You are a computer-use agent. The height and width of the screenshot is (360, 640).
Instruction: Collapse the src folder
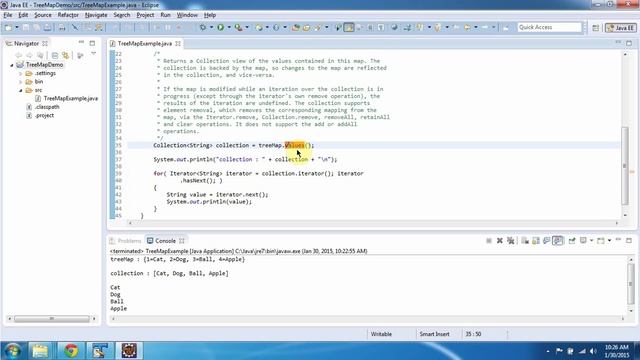tap(21, 90)
